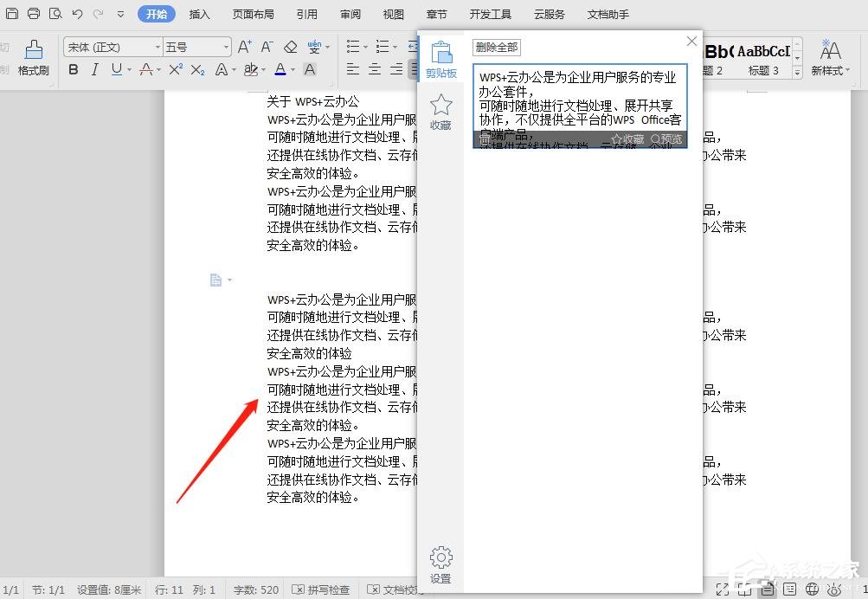Toggle underline formatting
This screenshot has width=868, height=599.
(115, 69)
